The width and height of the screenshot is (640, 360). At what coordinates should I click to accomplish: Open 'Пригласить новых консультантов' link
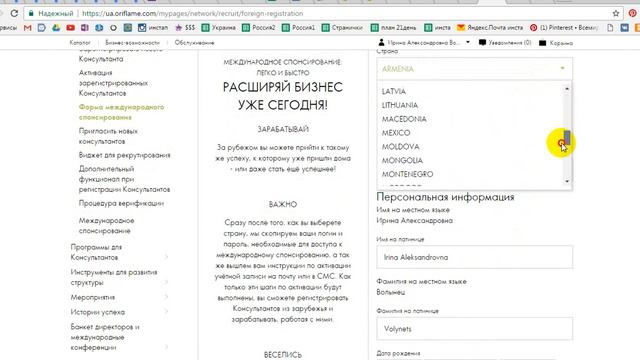click(x=108, y=136)
